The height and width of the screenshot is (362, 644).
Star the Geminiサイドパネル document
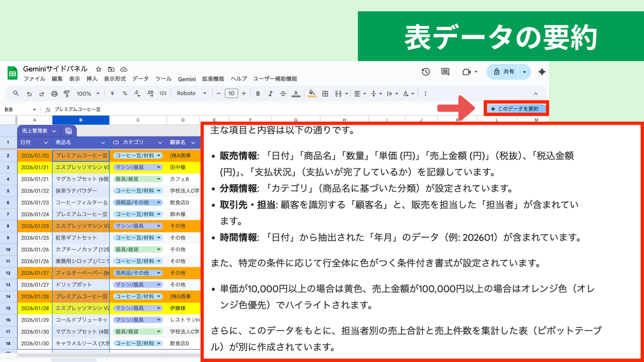coord(99,69)
